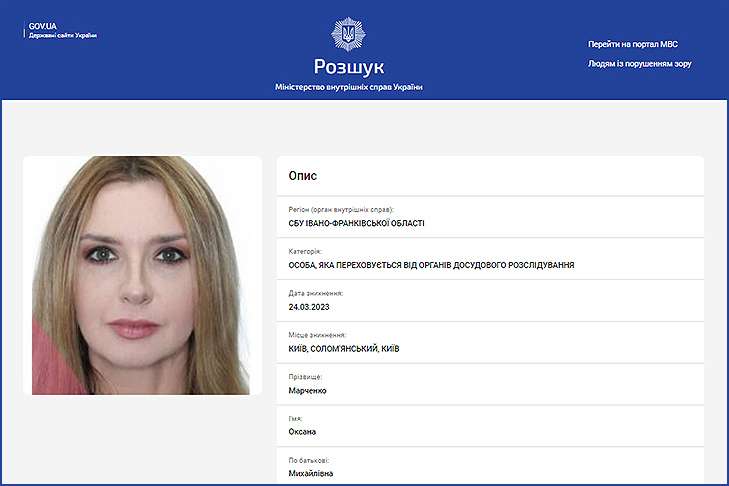Select the date value 24.03.2023

[308, 307]
